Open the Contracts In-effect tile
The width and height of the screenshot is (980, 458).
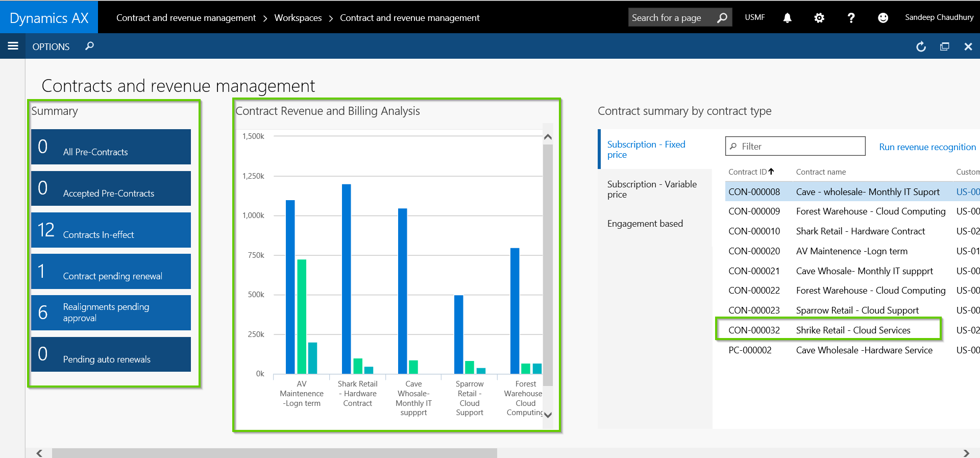(111, 230)
